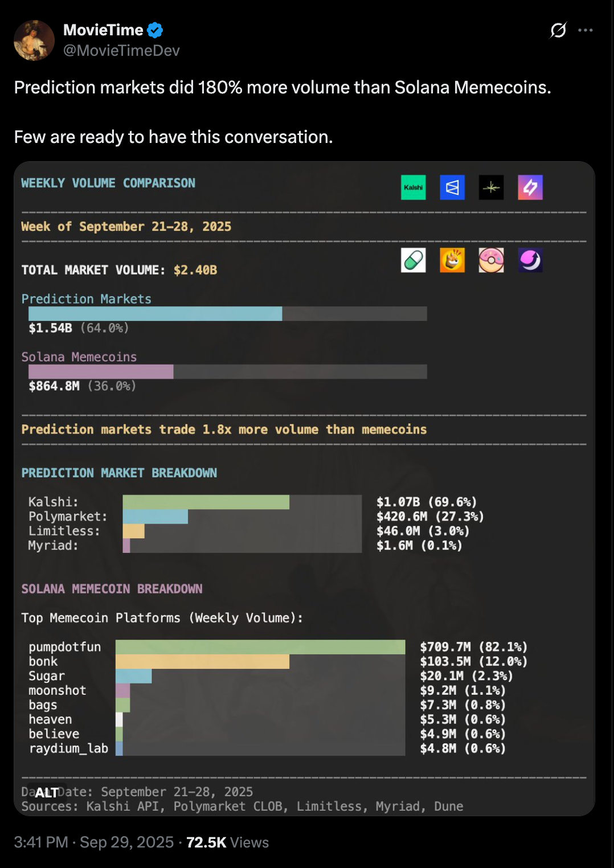Click the blue Polymarket logo icon
This screenshot has height=868, width=614.
point(452,187)
